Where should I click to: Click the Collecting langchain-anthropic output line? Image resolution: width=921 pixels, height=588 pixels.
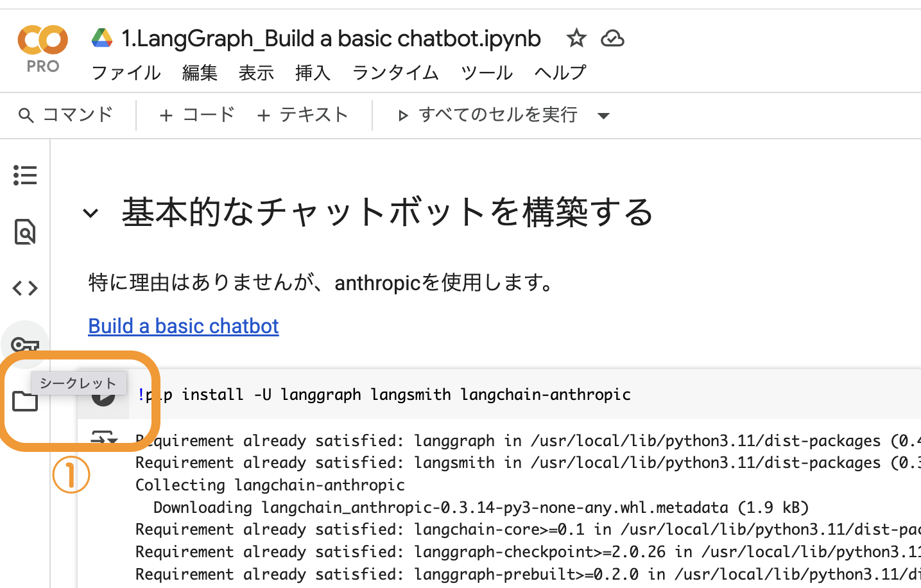(270, 485)
